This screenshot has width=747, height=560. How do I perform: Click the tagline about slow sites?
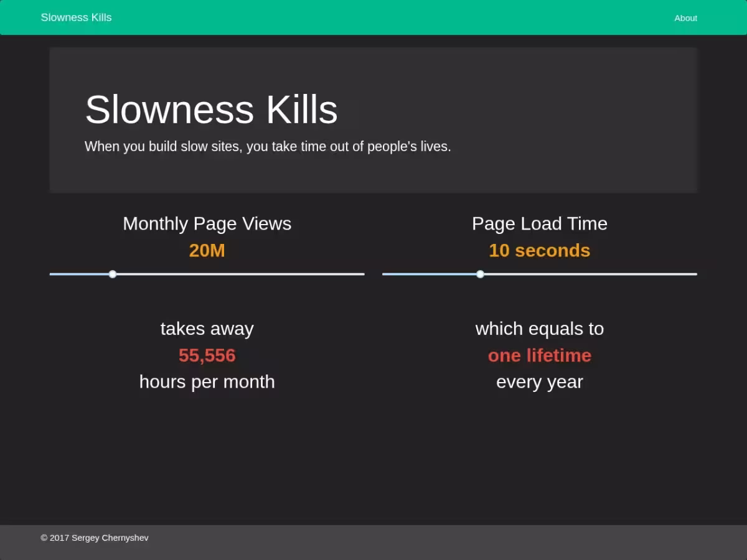[x=268, y=146]
